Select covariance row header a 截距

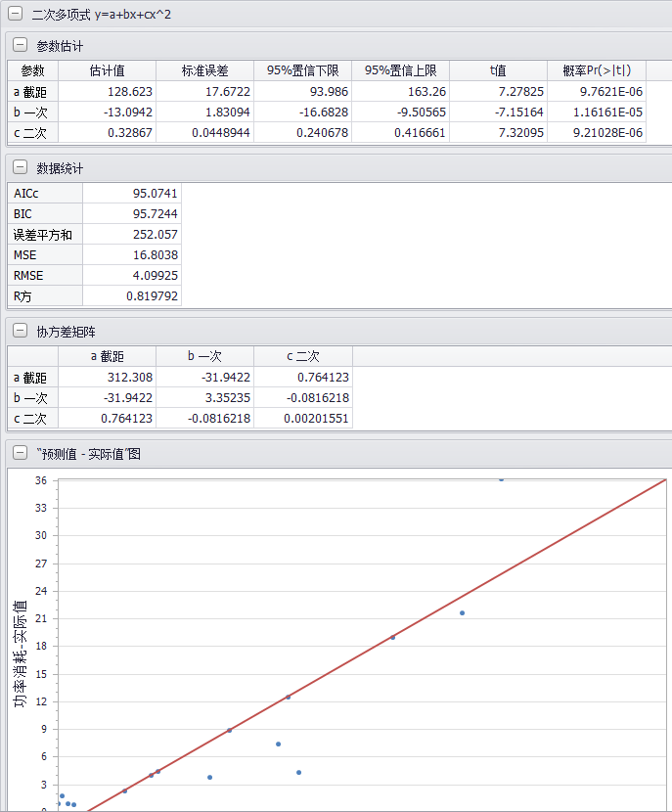[32, 378]
